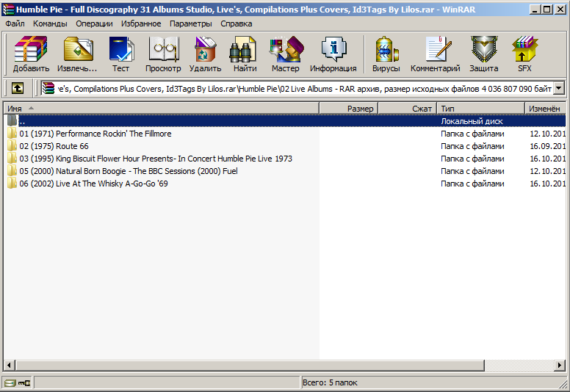Click the 'Локальный диск' type cell
This screenshot has height=392, width=570.
(472, 121)
